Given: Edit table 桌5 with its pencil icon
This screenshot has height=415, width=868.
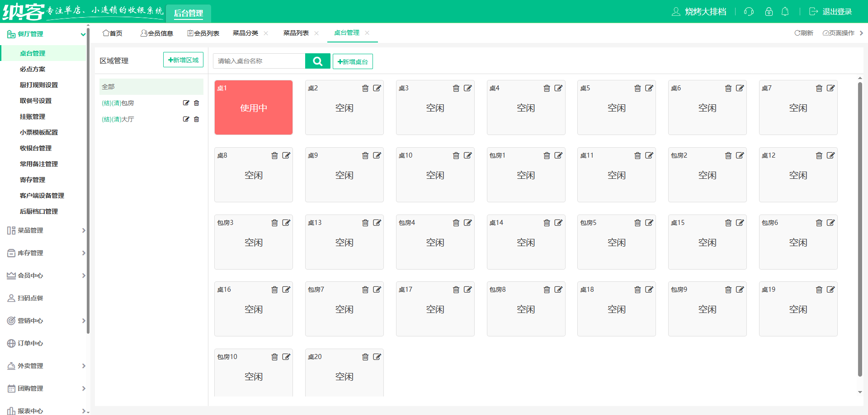Looking at the screenshot, I should [x=649, y=89].
